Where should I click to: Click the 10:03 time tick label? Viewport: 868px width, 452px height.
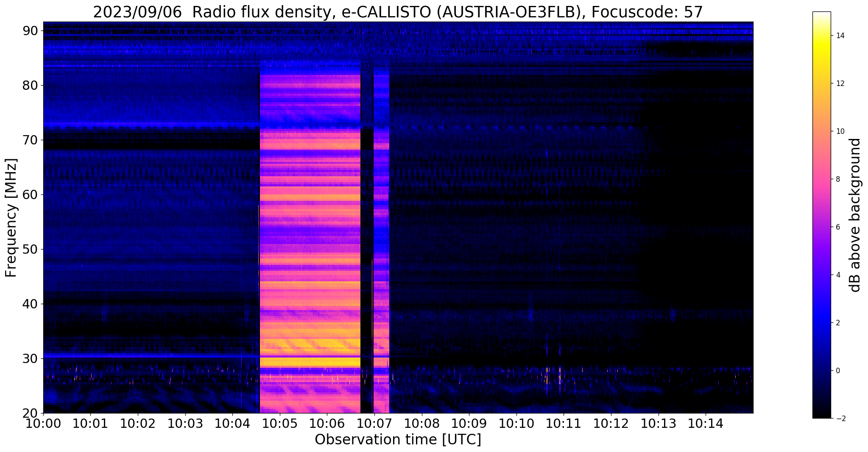coord(185,423)
